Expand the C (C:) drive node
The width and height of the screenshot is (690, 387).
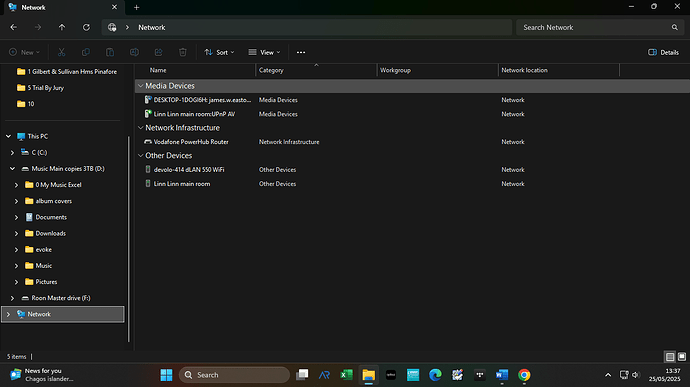(12, 152)
